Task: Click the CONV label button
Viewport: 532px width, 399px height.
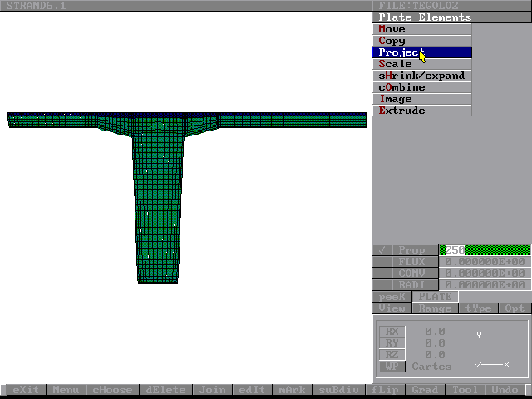Action: tap(416, 273)
